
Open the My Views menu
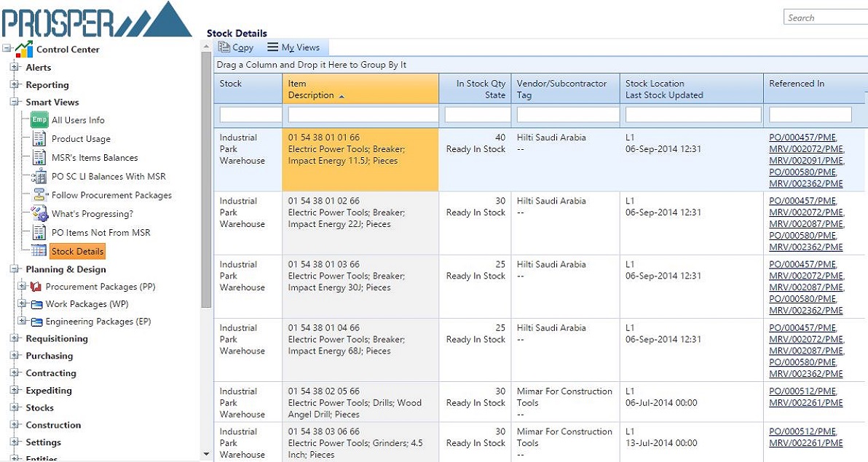click(x=293, y=47)
